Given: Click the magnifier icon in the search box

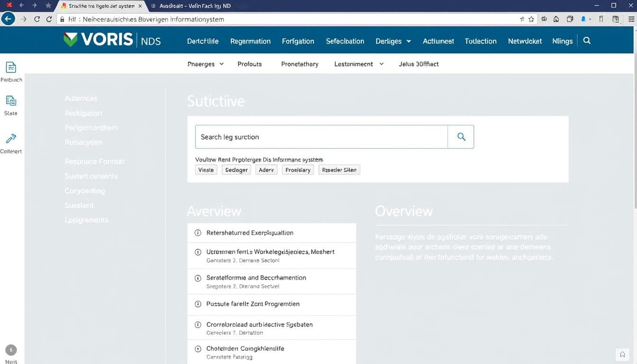Looking at the screenshot, I should [x=461, y=137].
